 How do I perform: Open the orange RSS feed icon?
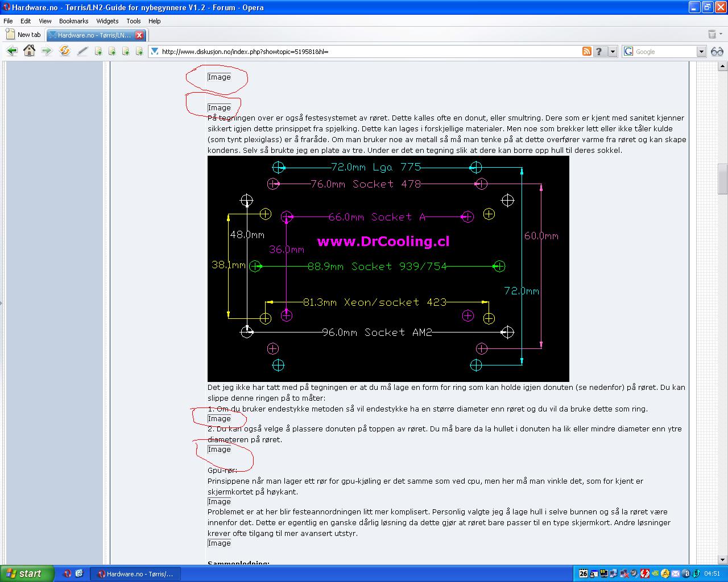tap(587, 51)
